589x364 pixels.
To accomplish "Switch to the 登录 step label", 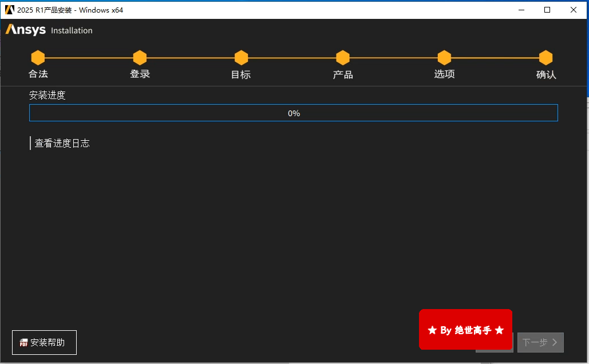I will (140, 74).
